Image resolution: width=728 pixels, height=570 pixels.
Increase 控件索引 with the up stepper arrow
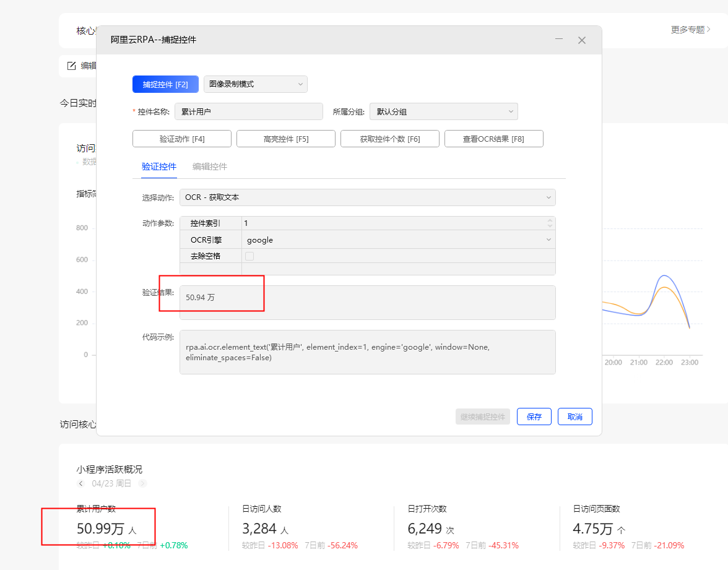pyautogui.click(x=550, y=220)
